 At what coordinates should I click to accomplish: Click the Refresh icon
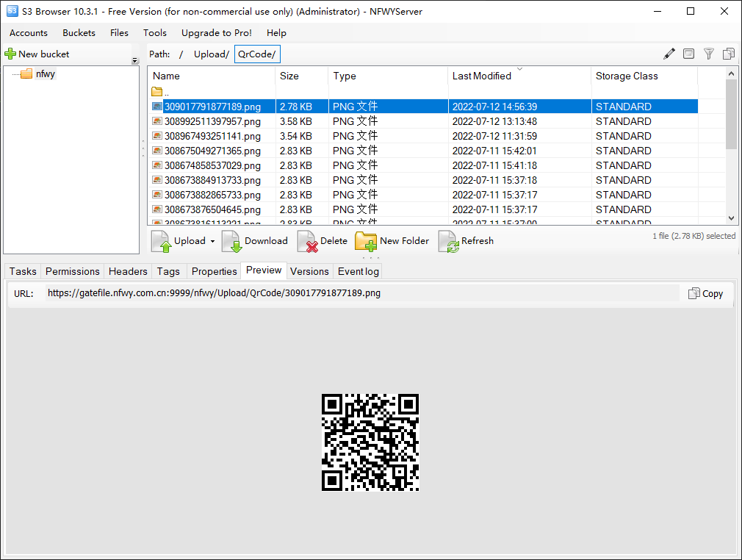click(x=449, y=241)
